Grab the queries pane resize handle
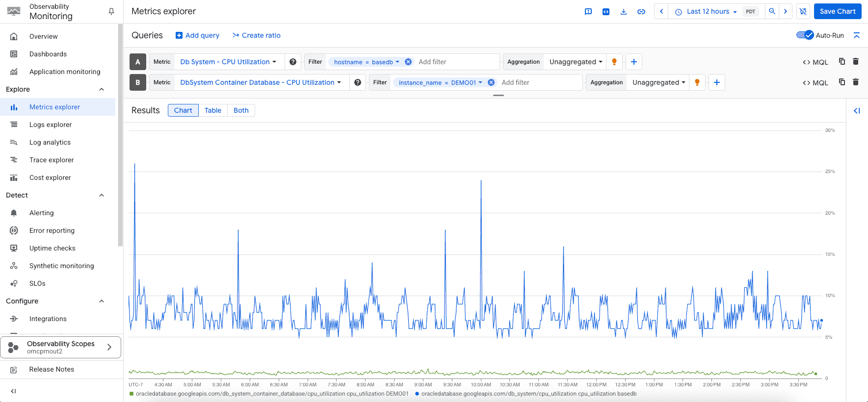 pos(499,95)
